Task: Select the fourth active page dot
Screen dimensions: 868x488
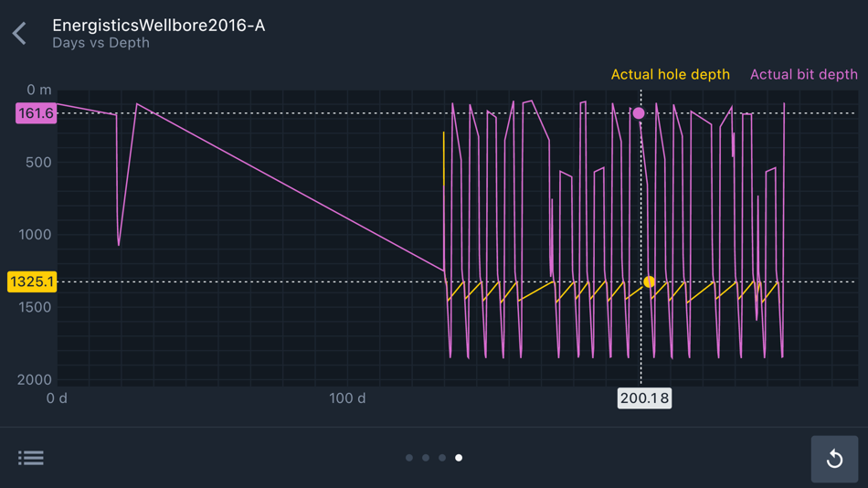Action: click(459, 458)
